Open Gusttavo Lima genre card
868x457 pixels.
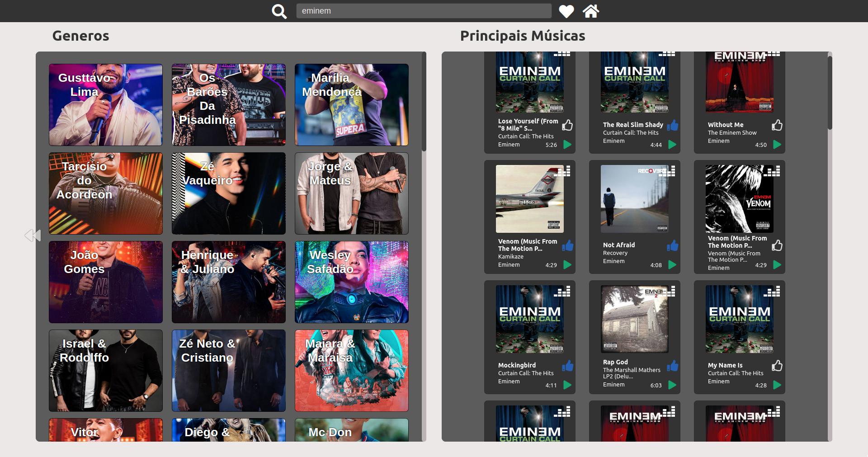click(x=106, y=105)
